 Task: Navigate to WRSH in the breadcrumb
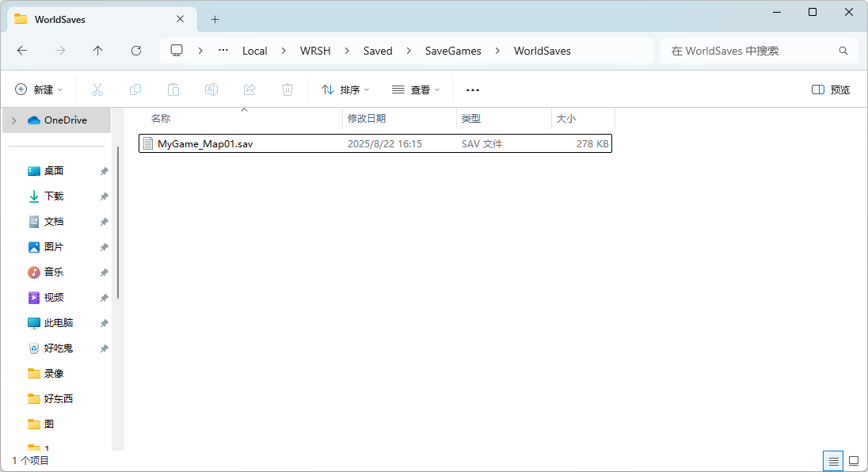[x=315, y=51]
